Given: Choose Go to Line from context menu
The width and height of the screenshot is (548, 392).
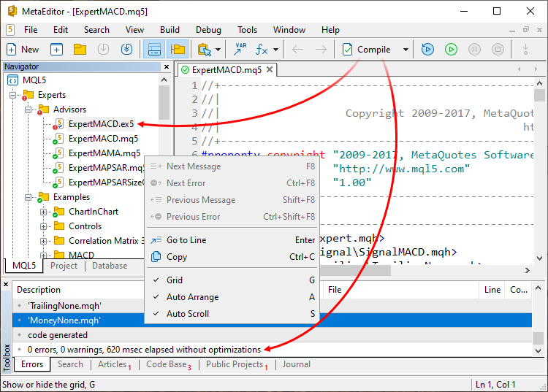Looking at the screenshot, I should click(x=232, y=240).
